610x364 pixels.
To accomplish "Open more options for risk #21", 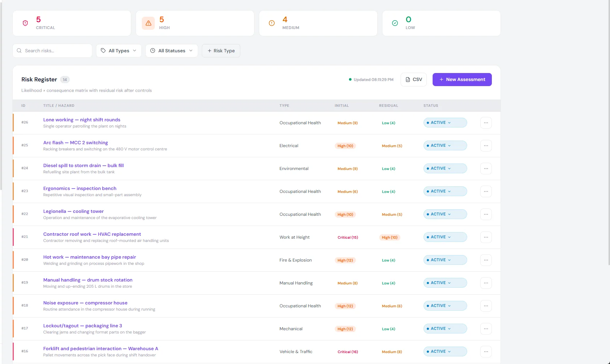I will point(486,237).
